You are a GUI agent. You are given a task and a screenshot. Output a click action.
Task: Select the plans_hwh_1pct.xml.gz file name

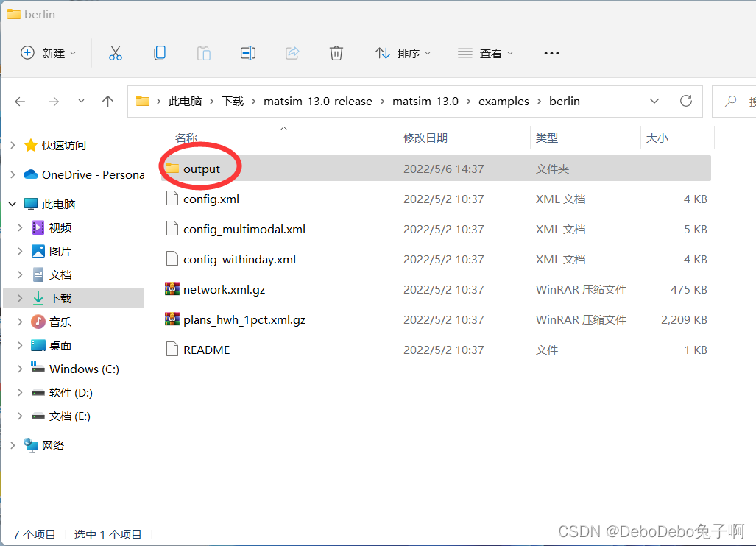(x=244, y=319)
